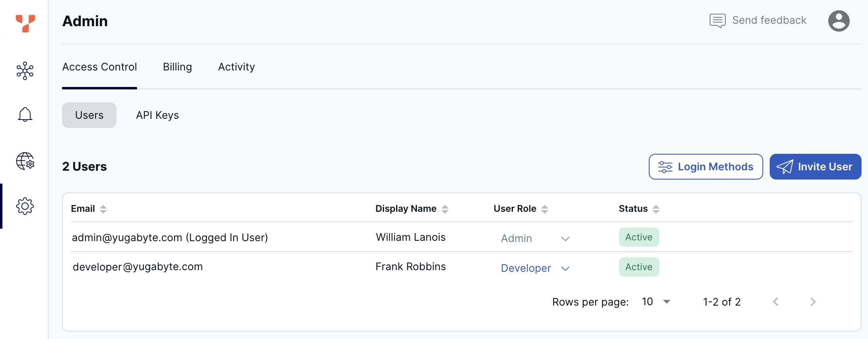868x339 pixels.
Task: Open the user profile avatar menu
Action: pyautogui.click(x=839, y=21)
